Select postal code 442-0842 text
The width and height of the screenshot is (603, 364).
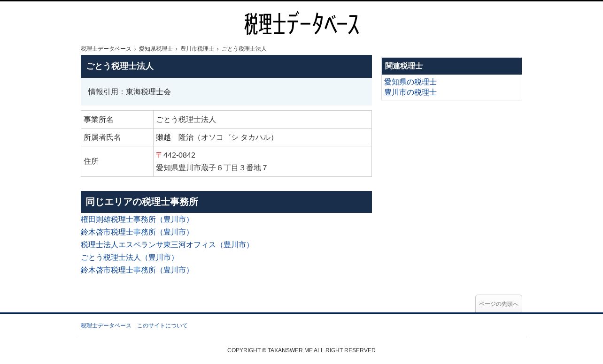click(x=179, y=155)
